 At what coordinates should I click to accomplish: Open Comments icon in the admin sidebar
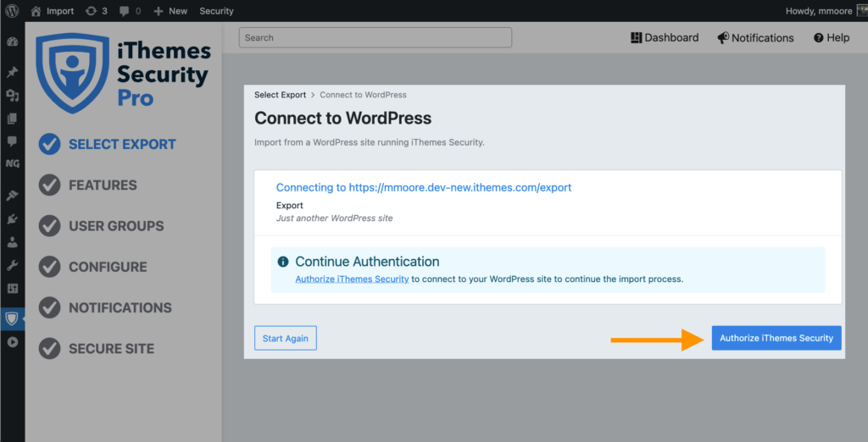[12, 141]
